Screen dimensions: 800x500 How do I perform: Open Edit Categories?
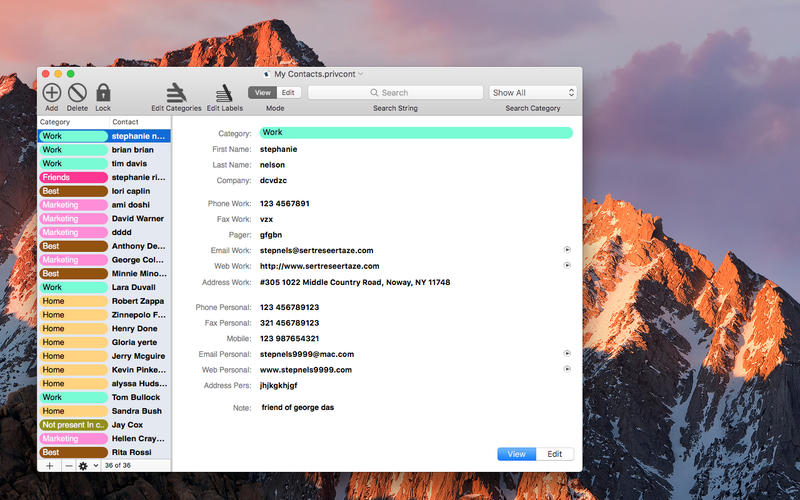176,93
